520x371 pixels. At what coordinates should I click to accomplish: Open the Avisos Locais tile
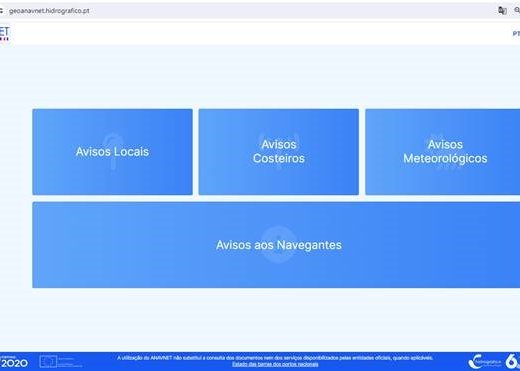click(x=112, y=152)
